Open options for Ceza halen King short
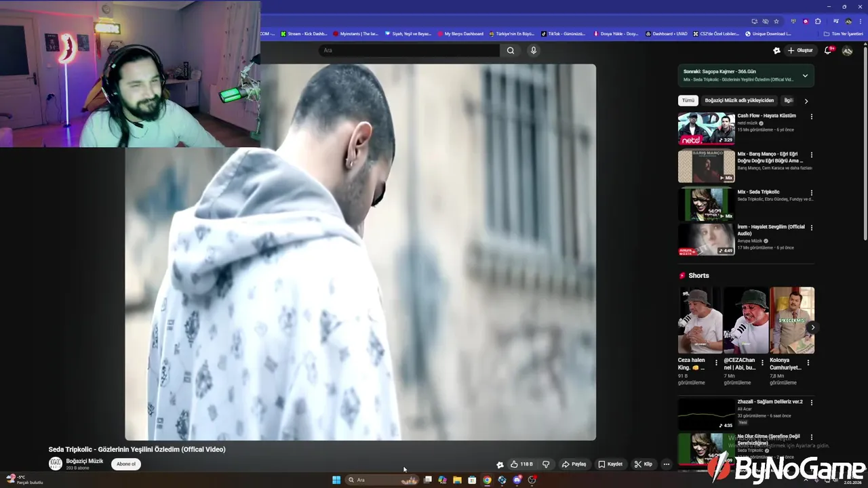The height and width of the screenshot is (488, 868). tap(716, 363)
